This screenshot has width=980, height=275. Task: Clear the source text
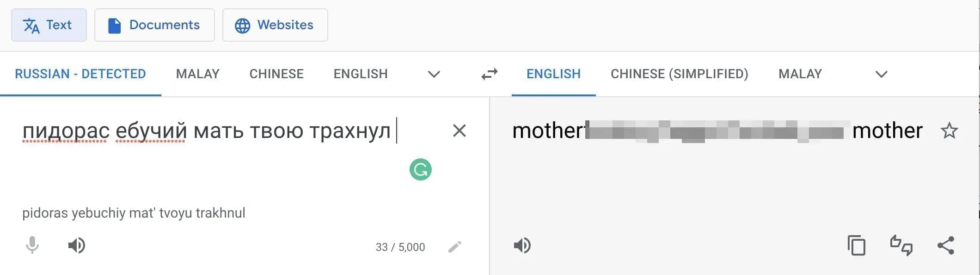pyautogui.click(x=459, y=131)
